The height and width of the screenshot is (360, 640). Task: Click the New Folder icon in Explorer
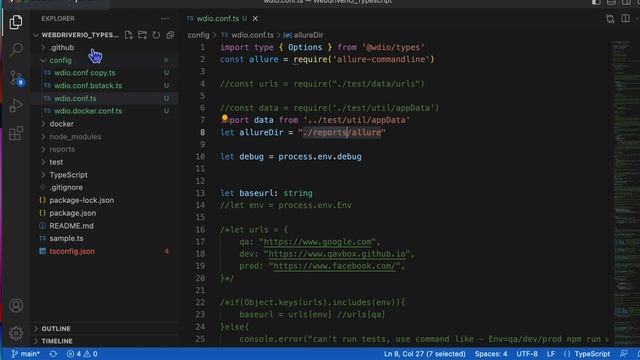click(142, 35)
